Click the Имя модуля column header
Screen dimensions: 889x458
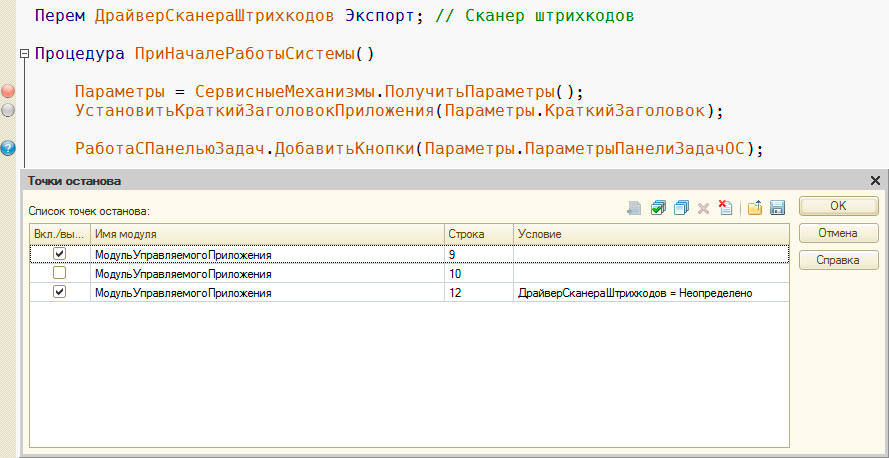click(x=267, y=234)
